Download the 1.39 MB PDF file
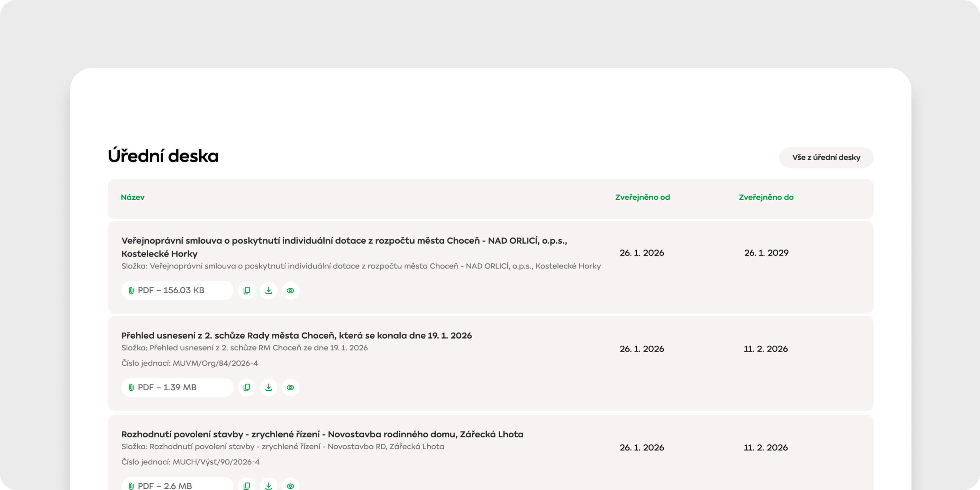980x490 pixels. click(269, 387)
